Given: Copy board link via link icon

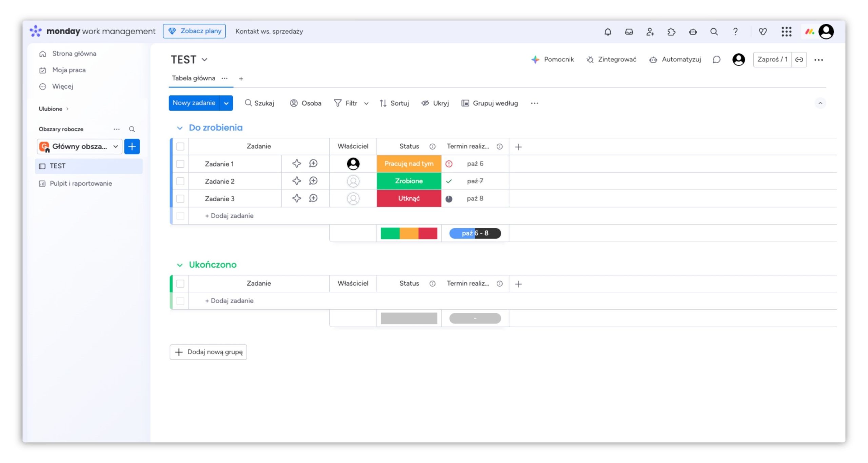Looking at the screenshot, I should (799, 60).
